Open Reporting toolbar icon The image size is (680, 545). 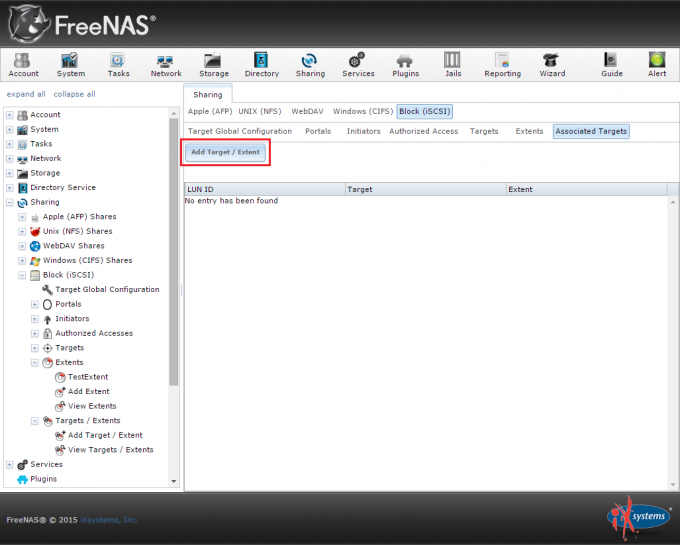pyautogui.click(x=503, y=65)
